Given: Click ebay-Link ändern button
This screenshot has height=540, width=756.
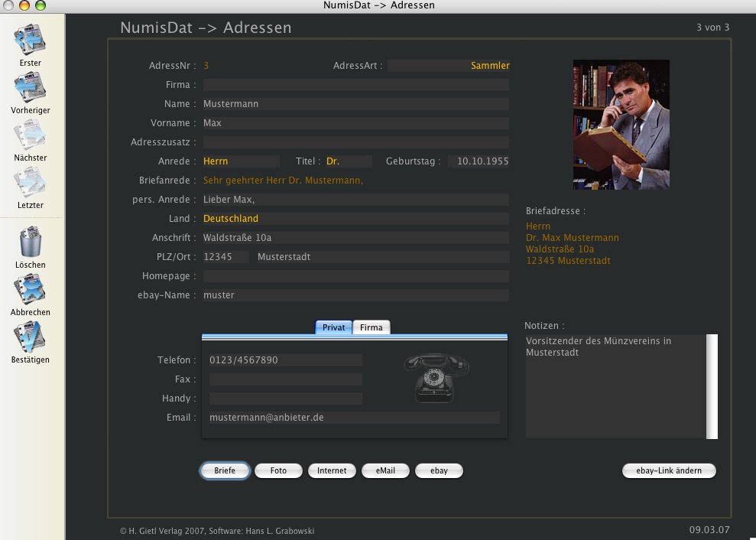Looking at the screenshot, I should click(669, 470).
